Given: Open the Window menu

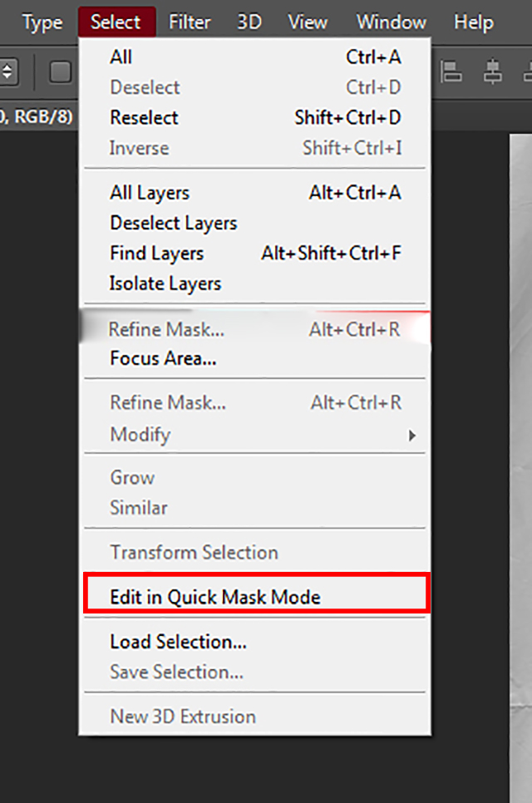Looking at the screenshot, I should (x=391, y=22).
